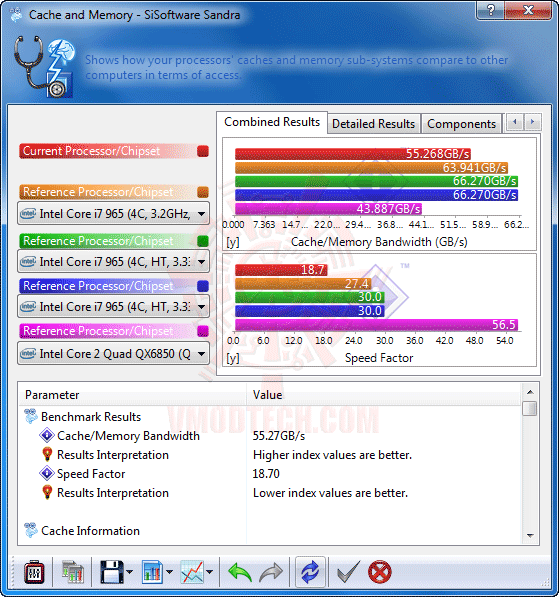Click lightbulb icon beside 'Higher index values' row
This screenshot has width=559, height=597.
[47, 454]
